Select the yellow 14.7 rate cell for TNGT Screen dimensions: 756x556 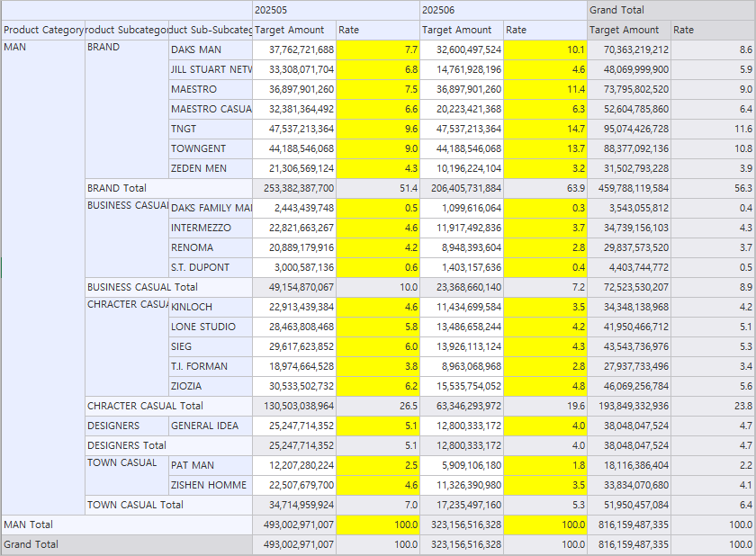[x=545, y=129]
